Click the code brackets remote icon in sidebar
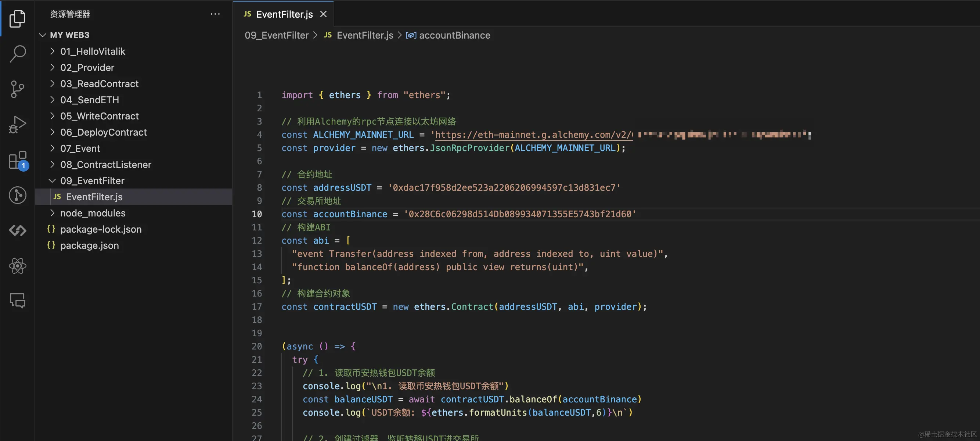 (17, 230)
